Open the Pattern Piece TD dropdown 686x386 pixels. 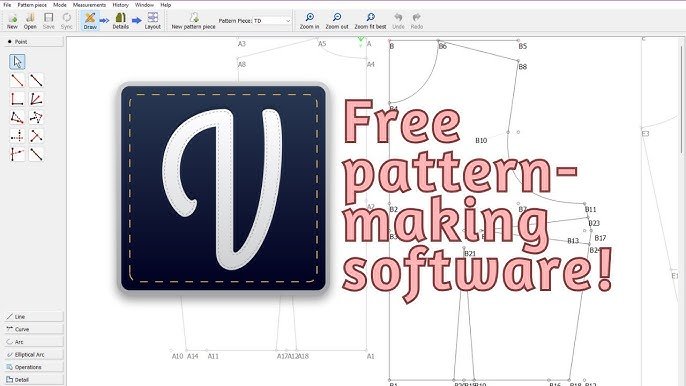click(x=272, y=21)
